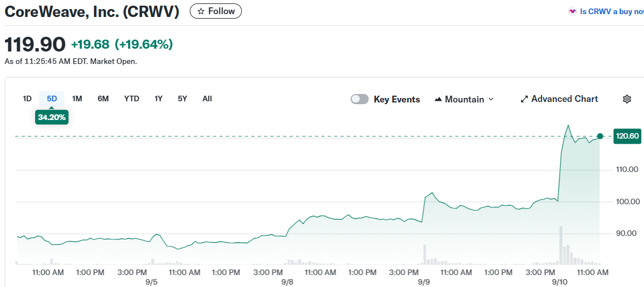Click the CoreWeave, Inc. (CRWV) heading
Image resolution: width=644 pixels, height=287 pixels.
click(92, 11)
